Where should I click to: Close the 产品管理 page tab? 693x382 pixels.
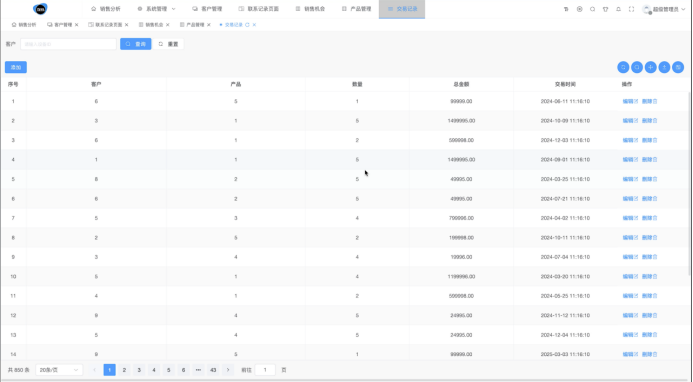[209, 25]
